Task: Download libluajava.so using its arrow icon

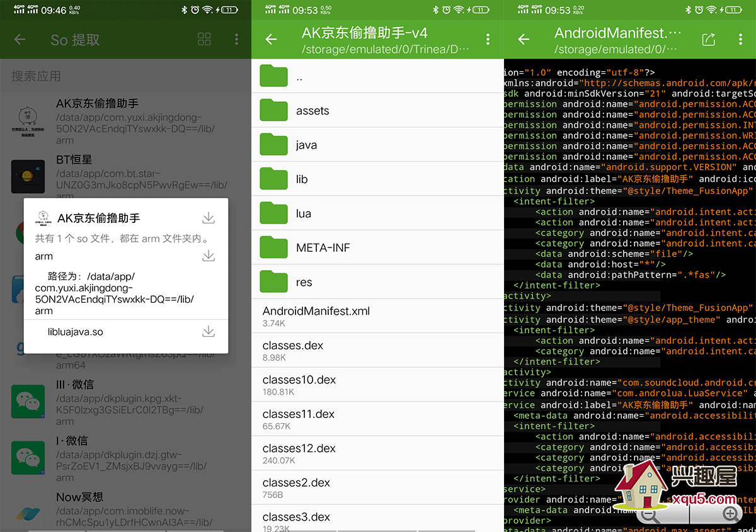Action: coord(209,331)
